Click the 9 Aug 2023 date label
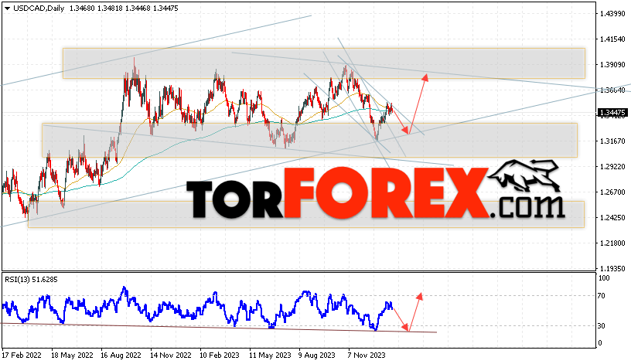631x364 pixels. [x=317, y=355]
